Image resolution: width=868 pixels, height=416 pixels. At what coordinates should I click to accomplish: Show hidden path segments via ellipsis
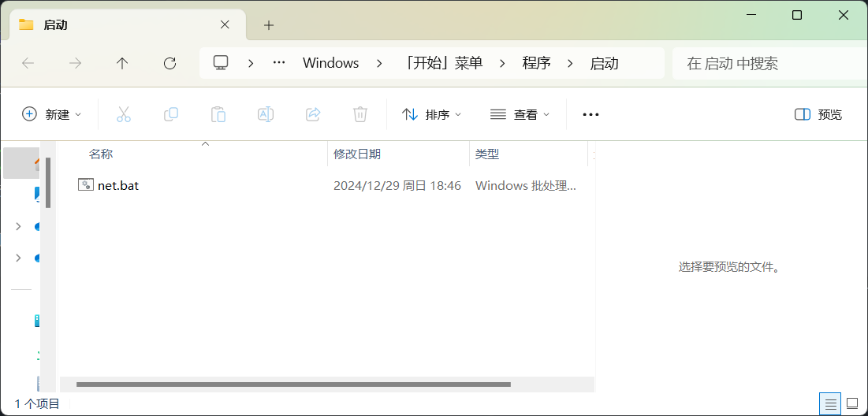click(x=279, y=62)
